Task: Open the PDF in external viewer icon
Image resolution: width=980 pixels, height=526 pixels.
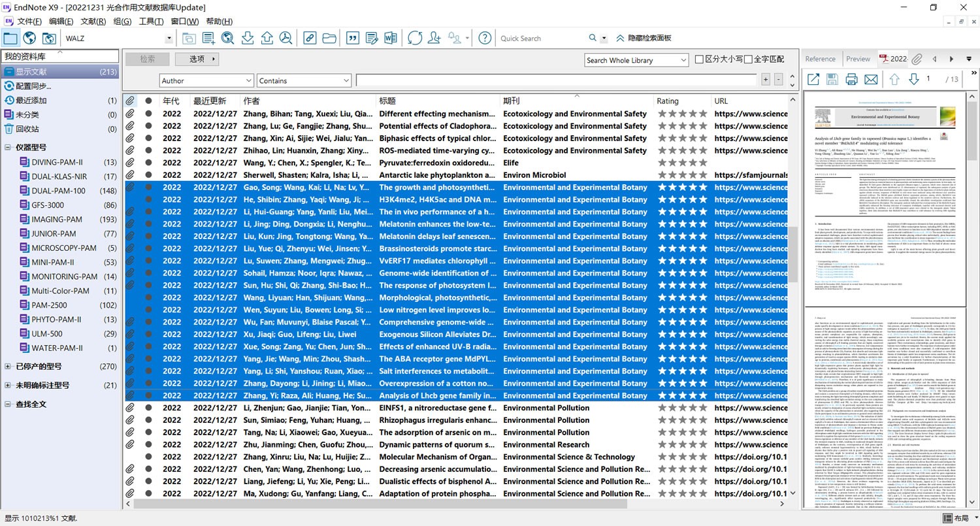Action: click(813, 79)
